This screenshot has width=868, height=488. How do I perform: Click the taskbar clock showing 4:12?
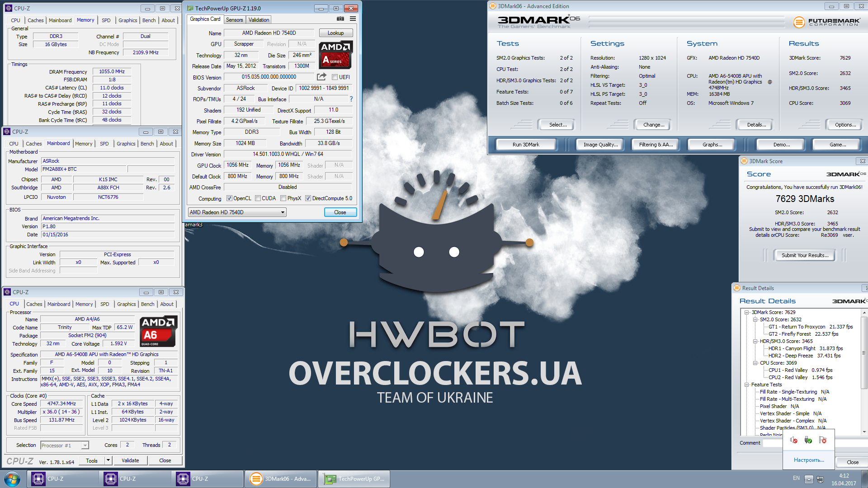pyautogui.click(x=844, y=479)
